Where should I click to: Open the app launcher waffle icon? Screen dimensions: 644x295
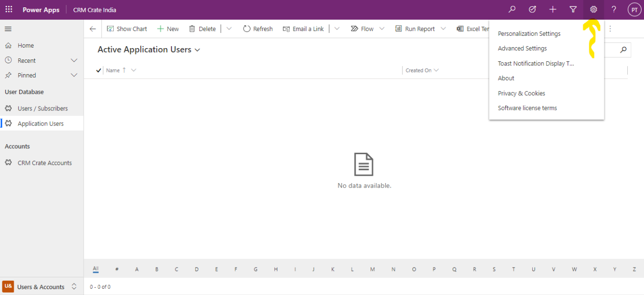(8, 9)
